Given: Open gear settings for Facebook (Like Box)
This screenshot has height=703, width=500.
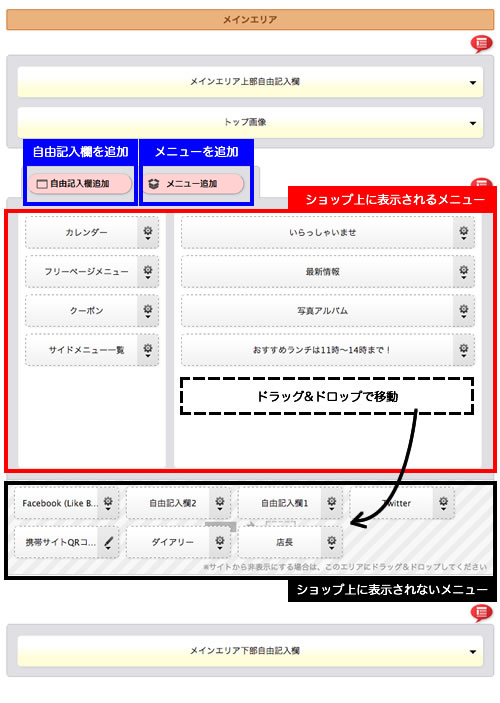Looking at the screenshot, I should pyautogui.click(x=108, y=503).
